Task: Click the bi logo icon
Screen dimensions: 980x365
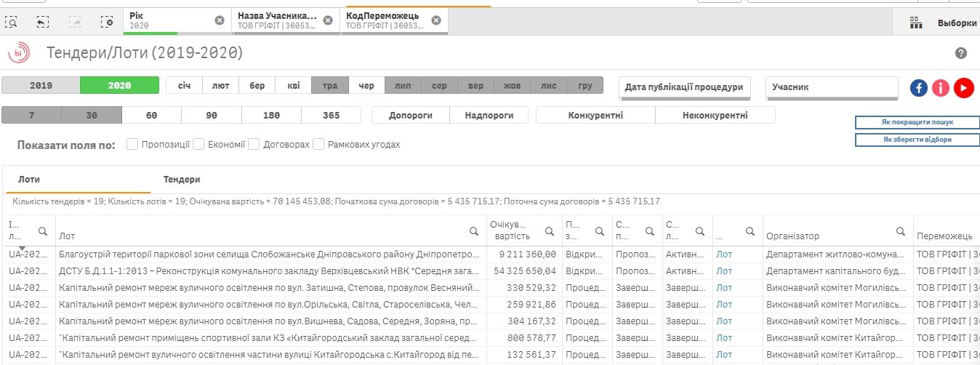Action: coord(19,53)
